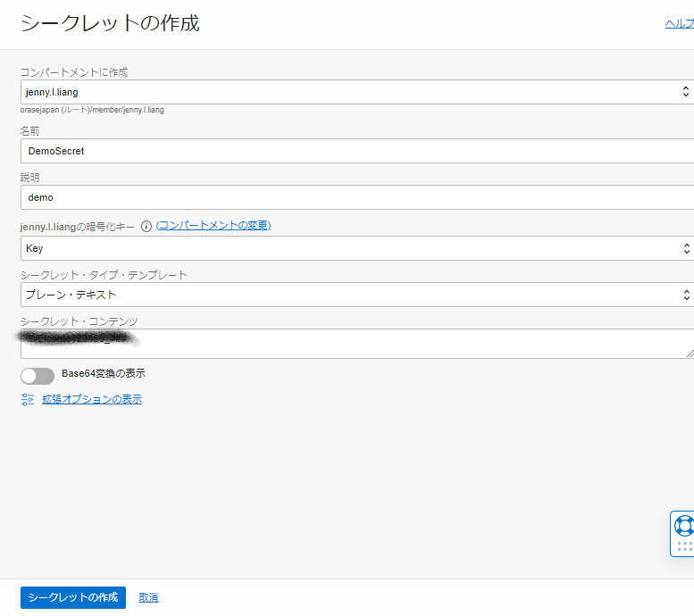
Task: Click the resize grip of シークレット・コンテンツ box
Action: click(689, 354)
